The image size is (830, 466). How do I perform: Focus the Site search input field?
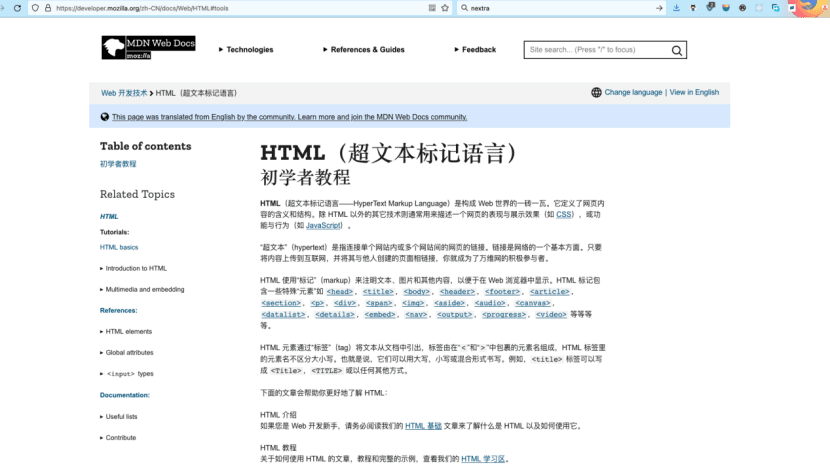click(x=595, y=50)
